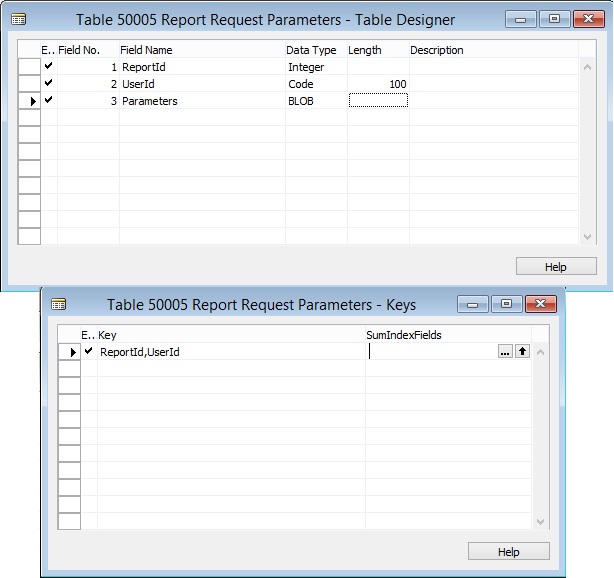Minimize the Keys window
This screenshot has width=614, height=578.
click(472, 304)
